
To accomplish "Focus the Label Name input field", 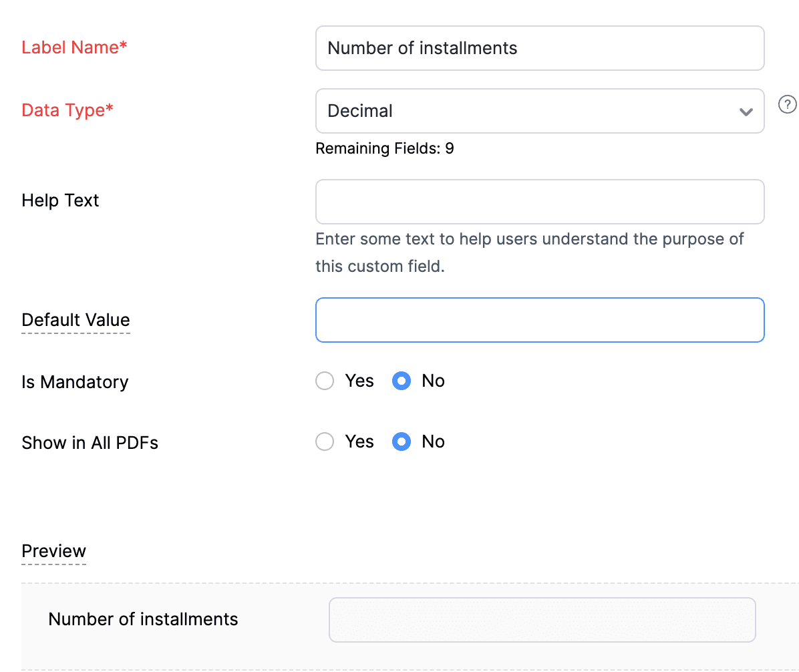I will pos(540,48).
